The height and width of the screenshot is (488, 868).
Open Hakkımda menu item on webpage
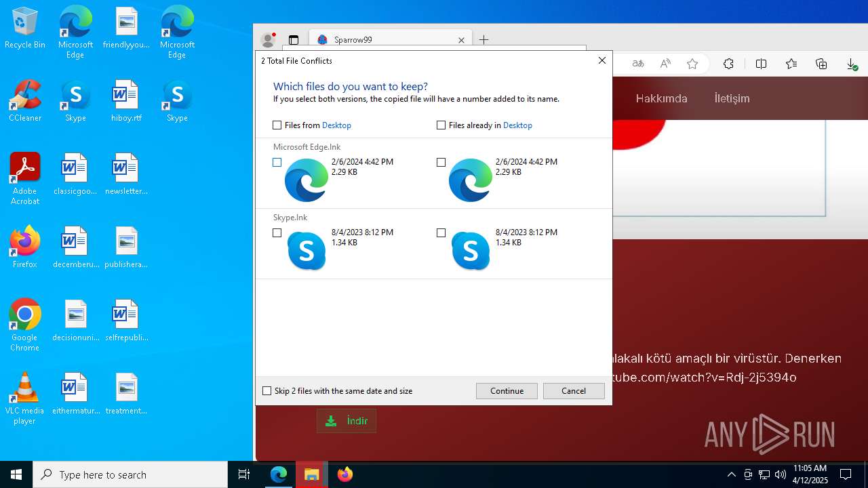click(x=661, y=98)
